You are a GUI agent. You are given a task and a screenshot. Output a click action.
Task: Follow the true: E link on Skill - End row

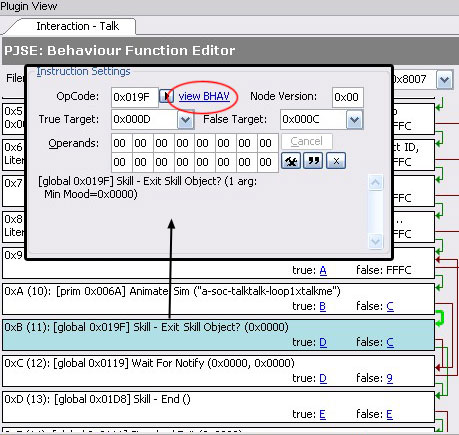tap(323, 414)
